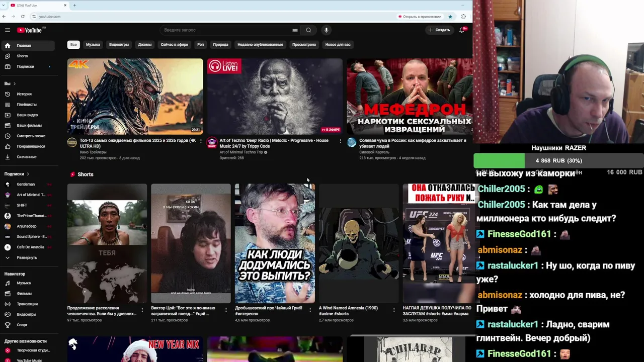Reload the page with browser refresh icon
This screenshot has width=644, height=362.
click(23, 17)
